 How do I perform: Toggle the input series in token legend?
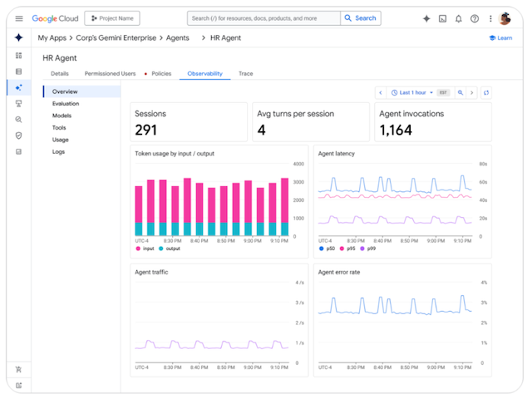click(x=145, y=249)
